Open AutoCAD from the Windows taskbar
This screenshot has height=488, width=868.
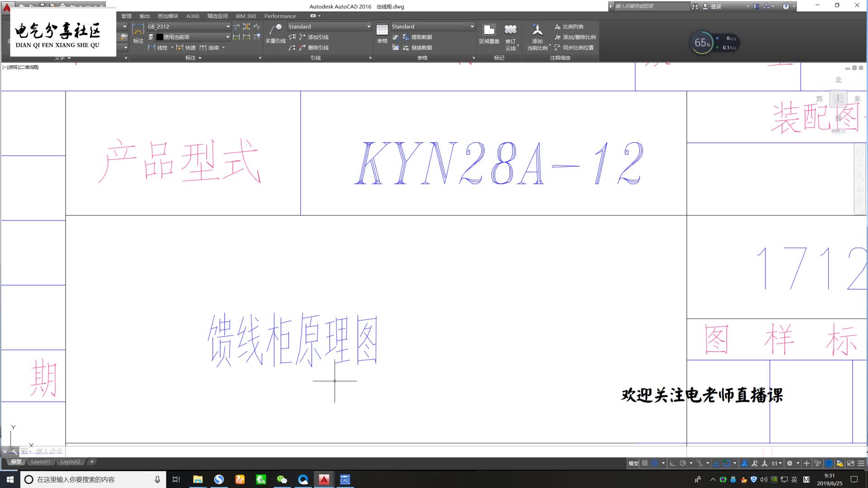(x=324, y=479)
